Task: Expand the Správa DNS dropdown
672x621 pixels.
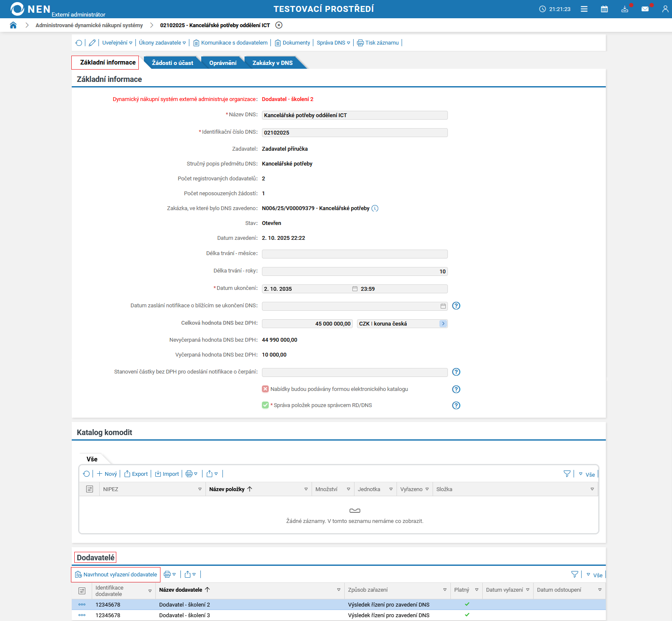Action: coord(333,43)
